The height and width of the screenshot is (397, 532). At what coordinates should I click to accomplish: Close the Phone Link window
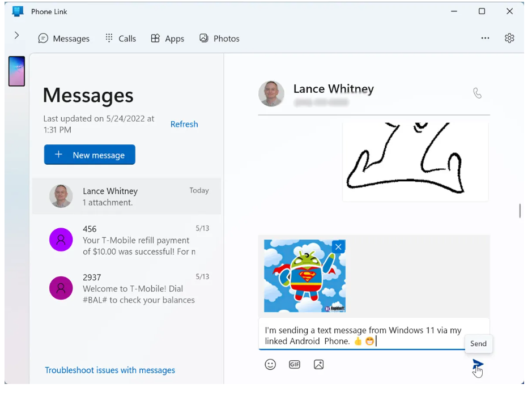click(x=509, y=11)
